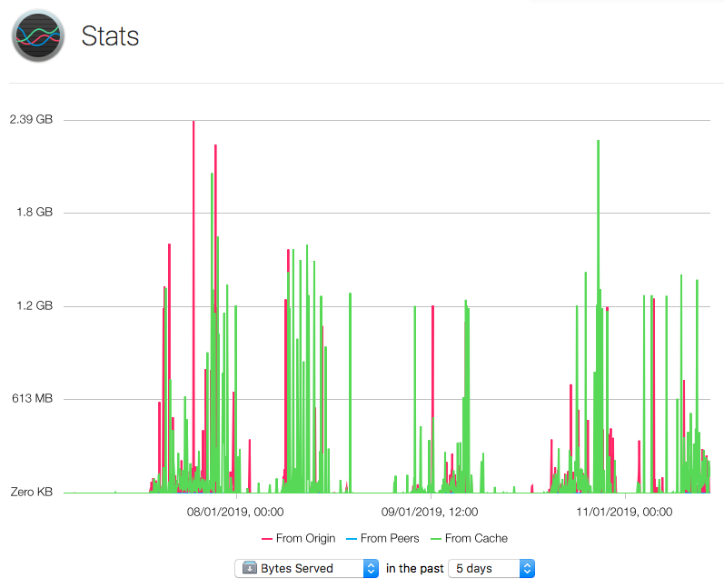Click the green From Cache swatch
This screenshot has height=588, width=724.
pyautogui.click(x=436, y=539)
